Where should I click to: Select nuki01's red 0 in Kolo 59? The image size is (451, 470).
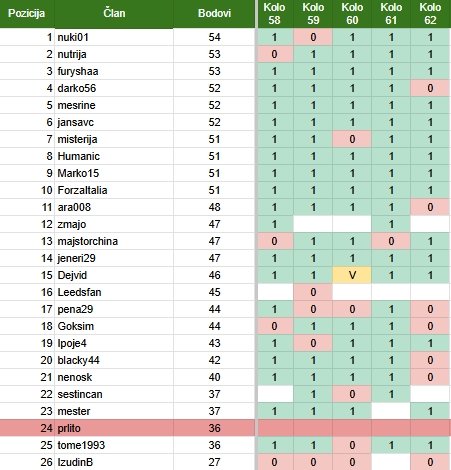[x=313, y=37]
